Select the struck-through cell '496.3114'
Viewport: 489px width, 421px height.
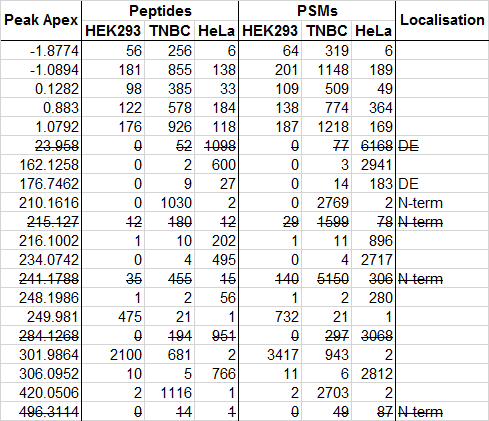tap(41, 412)
